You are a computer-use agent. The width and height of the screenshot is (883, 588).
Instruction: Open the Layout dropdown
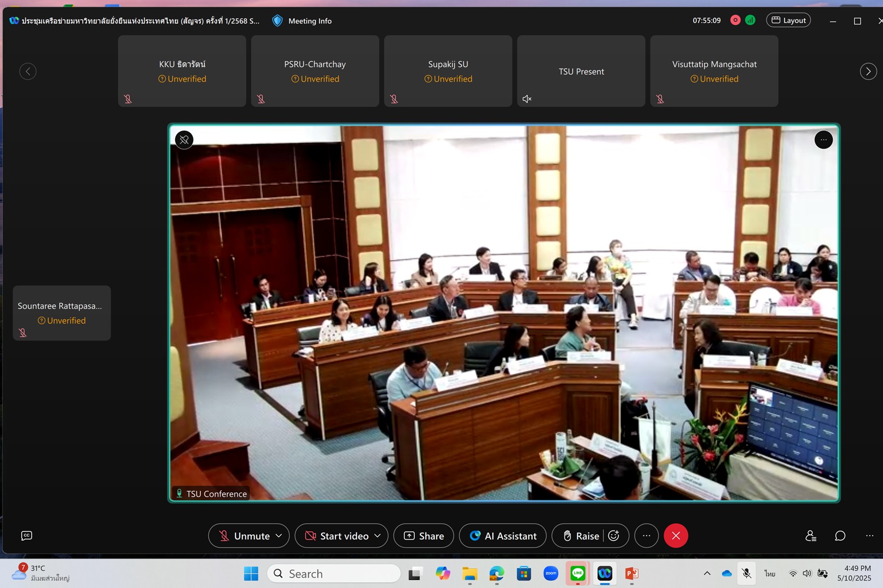tap(788, 20)
